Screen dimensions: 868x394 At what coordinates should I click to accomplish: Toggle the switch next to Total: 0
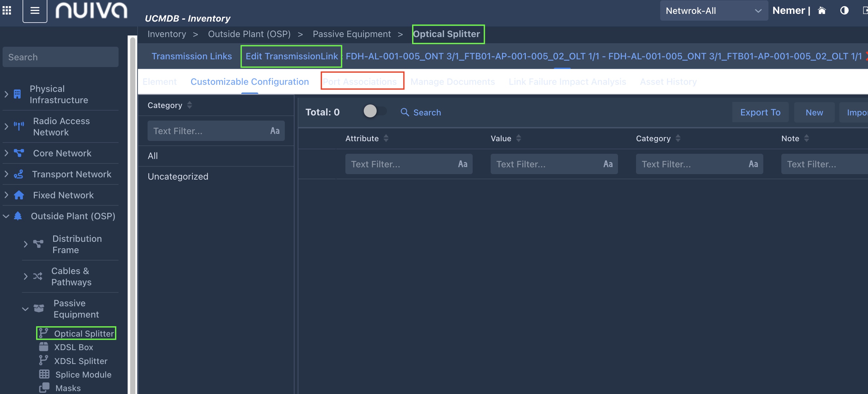click(374, 111)
